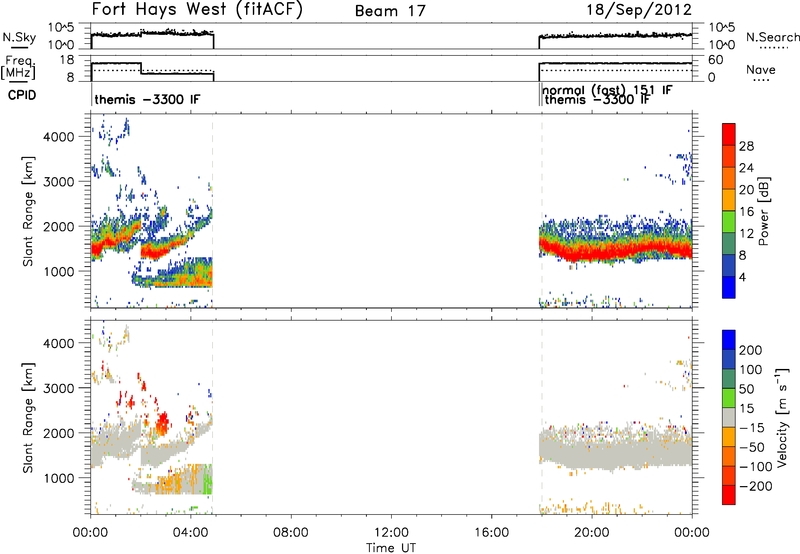This screenshot has height=554, width=800.
Task: Click the 'Freq. [MHz]' axis label
Action: click(x=19, y=68)
